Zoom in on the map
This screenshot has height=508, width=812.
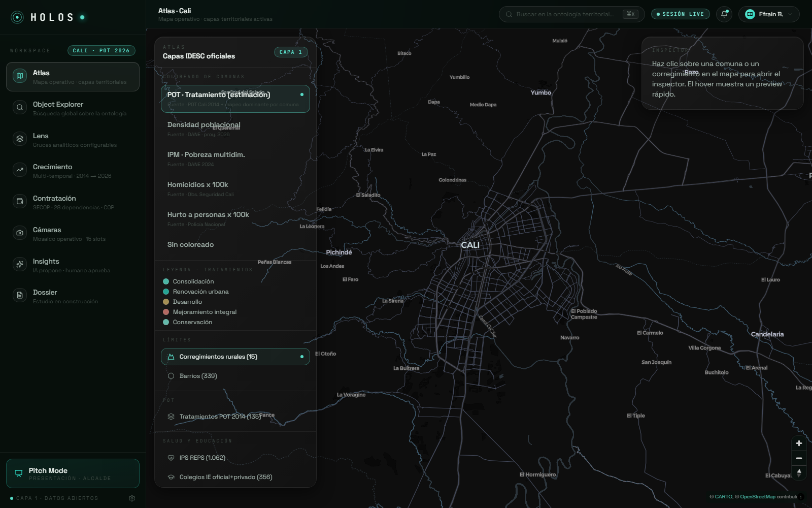point(799,443)
